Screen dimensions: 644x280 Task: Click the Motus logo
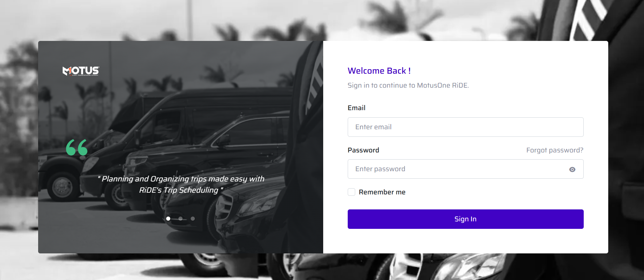(81, 71)
